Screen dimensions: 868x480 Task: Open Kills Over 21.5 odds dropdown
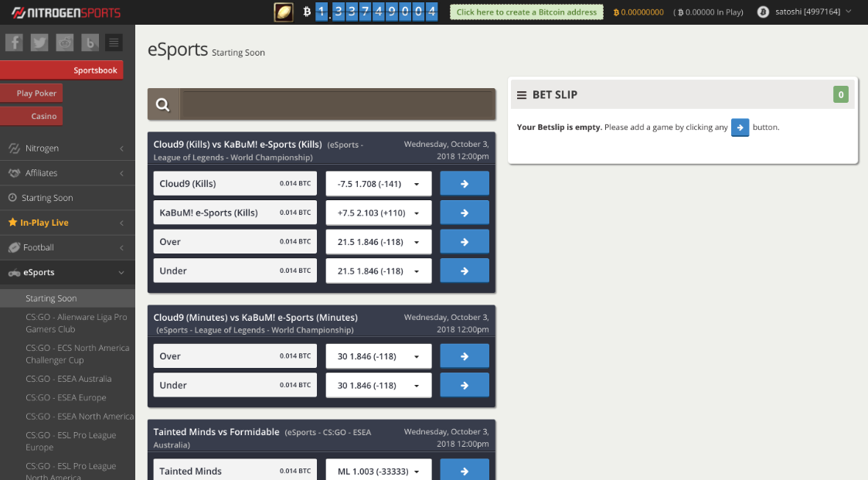[379, 242]
